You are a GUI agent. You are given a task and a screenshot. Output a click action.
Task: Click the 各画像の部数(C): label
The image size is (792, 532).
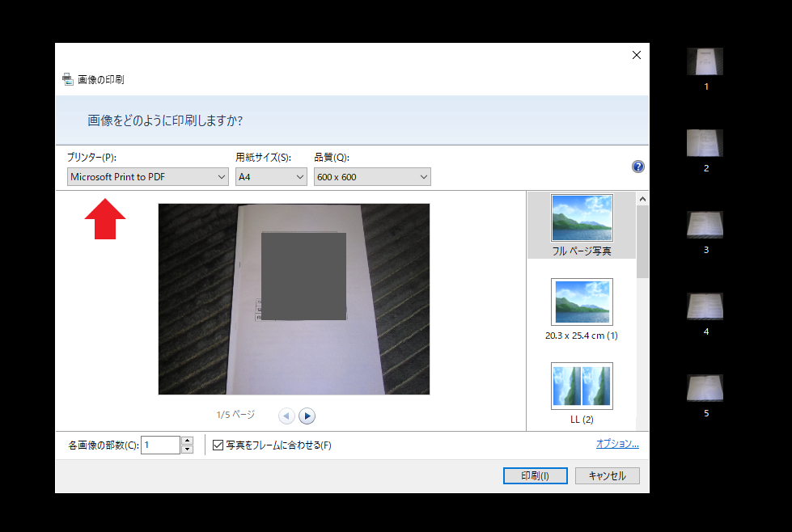point(104,445)
